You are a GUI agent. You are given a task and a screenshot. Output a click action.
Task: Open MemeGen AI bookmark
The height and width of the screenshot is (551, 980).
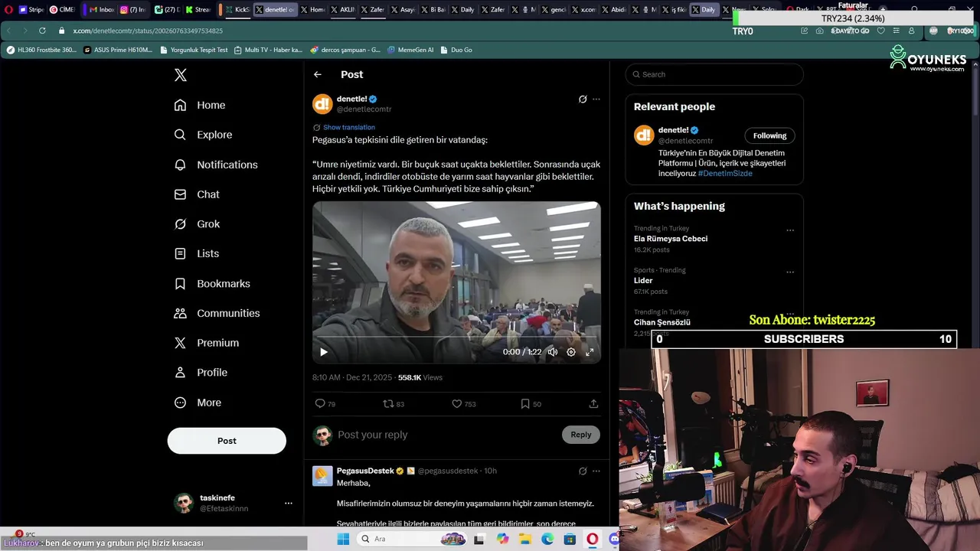pos(410,50)
